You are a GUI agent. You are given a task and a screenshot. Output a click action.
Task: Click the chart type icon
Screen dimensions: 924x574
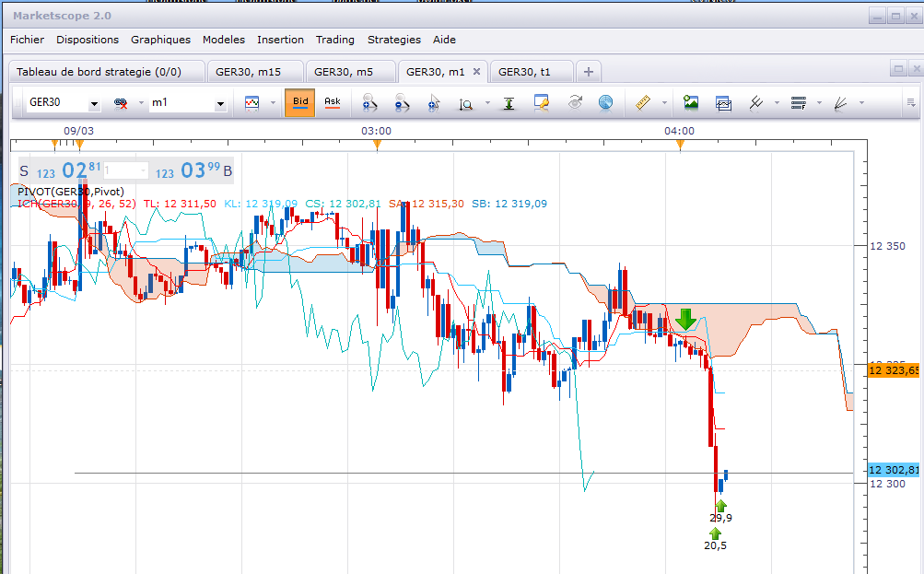point(252,103)
